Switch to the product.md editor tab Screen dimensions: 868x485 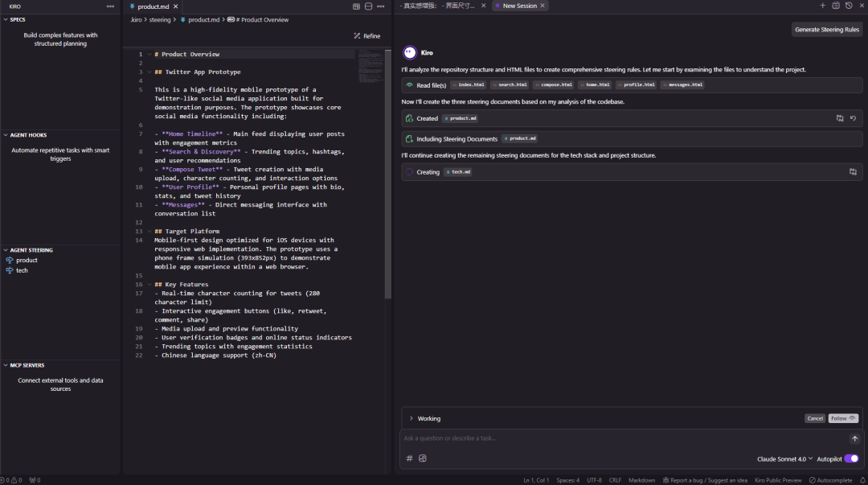153,6
